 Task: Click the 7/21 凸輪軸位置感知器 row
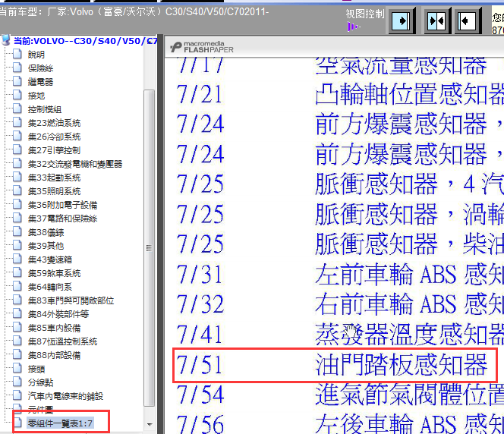point(340,94)
